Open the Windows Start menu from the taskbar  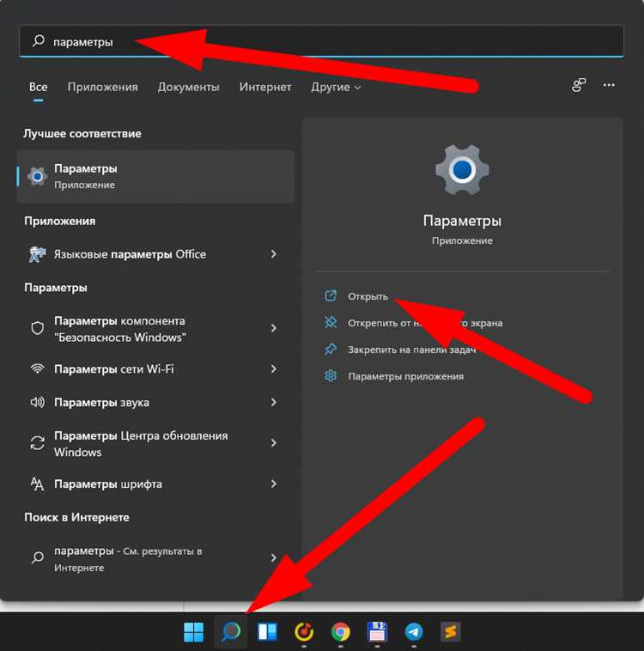click(193, 632)
